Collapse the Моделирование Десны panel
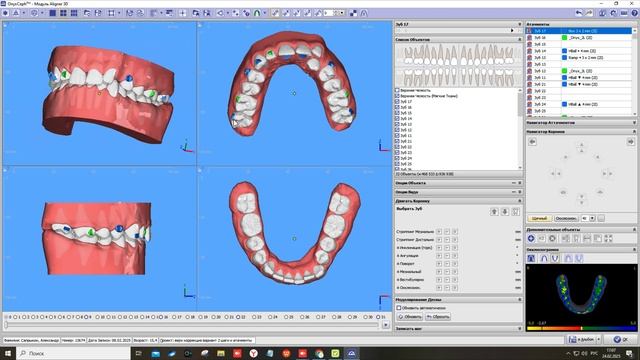This screenshot has width=640, height=360. pyautogui.click(x=520, y=300)
